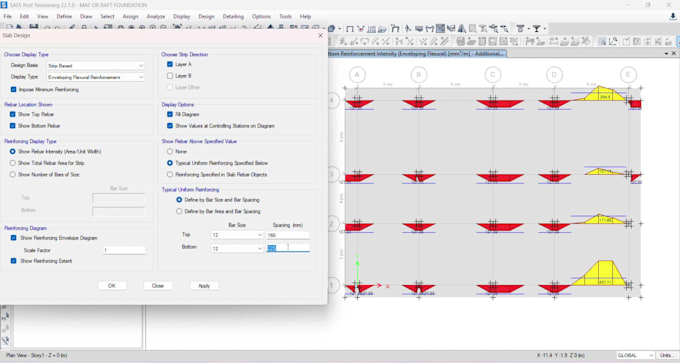The width and height of the screenshot is (680, 363).
Task: Click the blue 3D object display icon
Action: pos(332,29)
